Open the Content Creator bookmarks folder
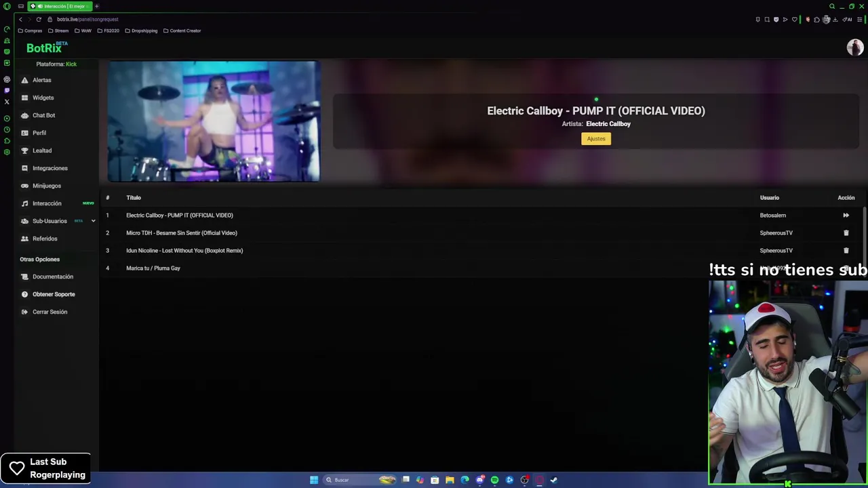 coord(182,30)
